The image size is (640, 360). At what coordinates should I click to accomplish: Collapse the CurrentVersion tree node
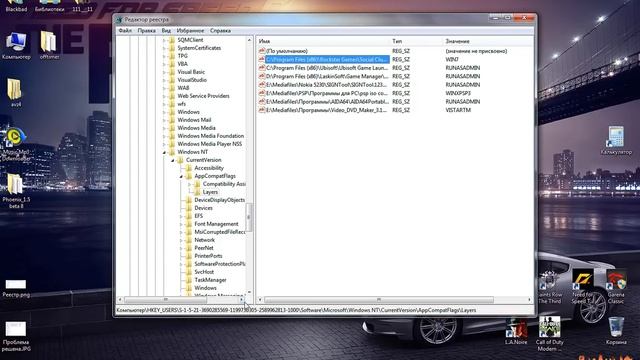(173, 160)
